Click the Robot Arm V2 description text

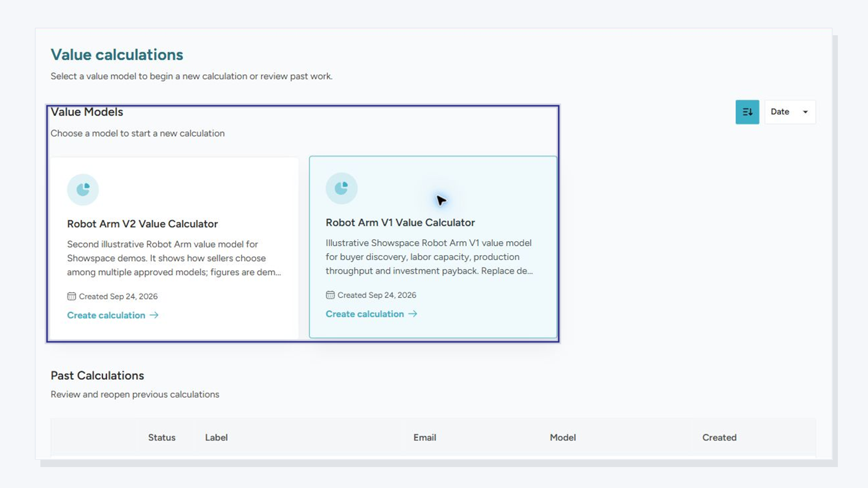point(174,258)
